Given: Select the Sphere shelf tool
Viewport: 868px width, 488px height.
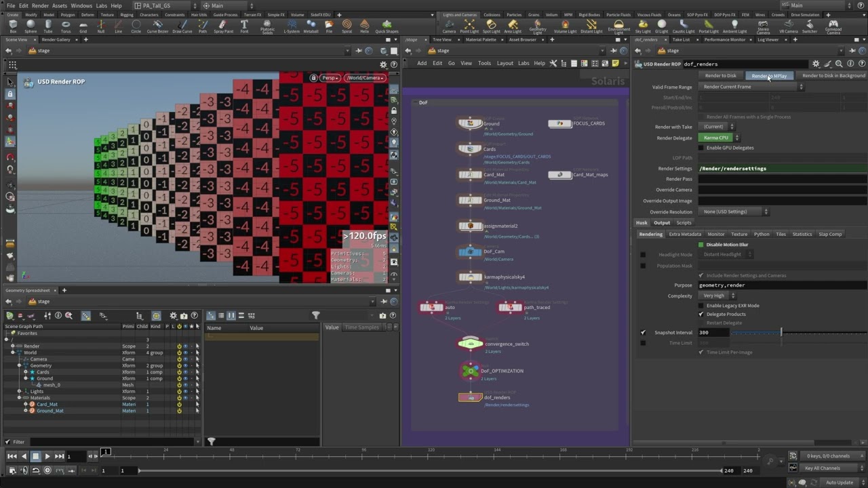Looking at the screenshot, I should click(31, 26).
